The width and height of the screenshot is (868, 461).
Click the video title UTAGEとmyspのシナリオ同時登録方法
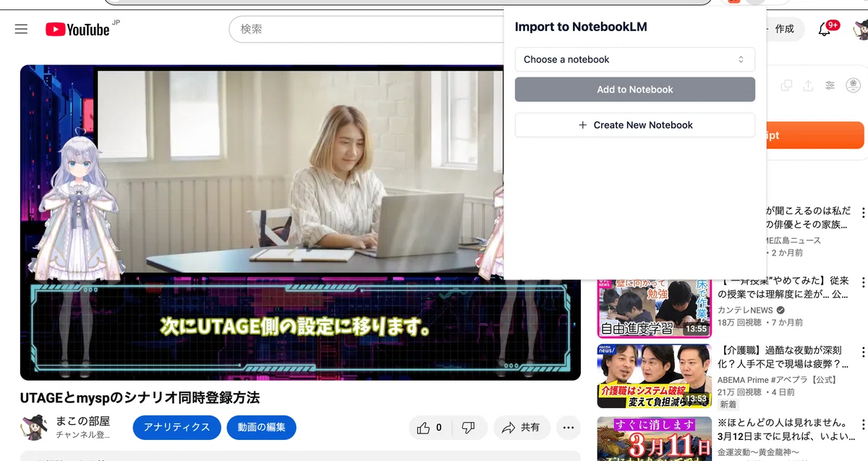coord(140,397)
